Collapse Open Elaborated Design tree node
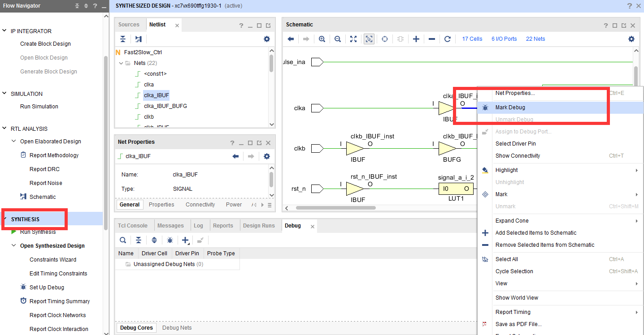The image size is (644, 335). pyautogui.click(x=13, y=141)
